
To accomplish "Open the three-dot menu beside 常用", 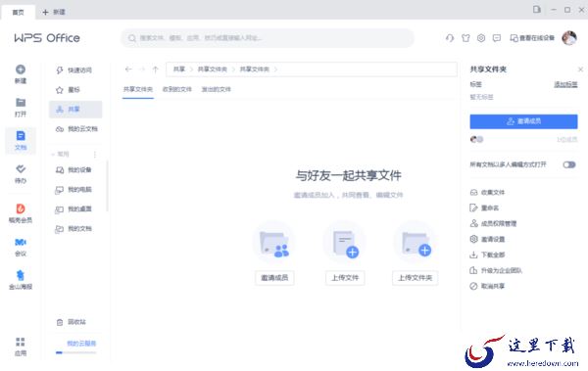I will coord(95,154).
